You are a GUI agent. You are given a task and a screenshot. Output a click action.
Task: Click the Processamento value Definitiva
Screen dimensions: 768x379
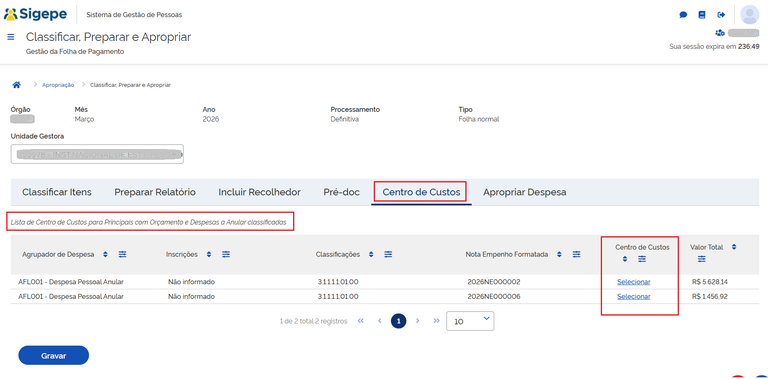[x=345, y=119]
